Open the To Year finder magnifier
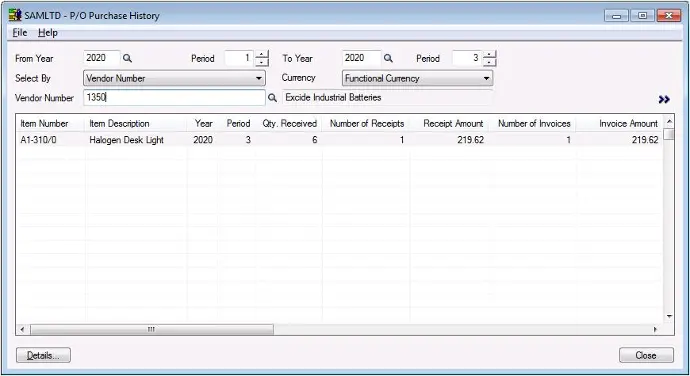The height and width of the screenshot is (376, 690). (x=388, y=58)
